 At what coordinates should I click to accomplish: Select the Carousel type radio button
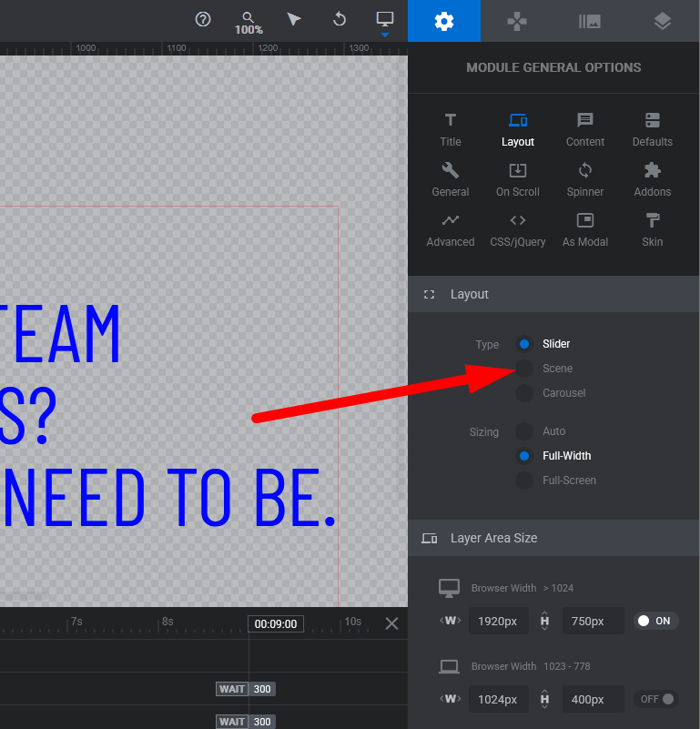pyautogui.click(x=524, y=393)
